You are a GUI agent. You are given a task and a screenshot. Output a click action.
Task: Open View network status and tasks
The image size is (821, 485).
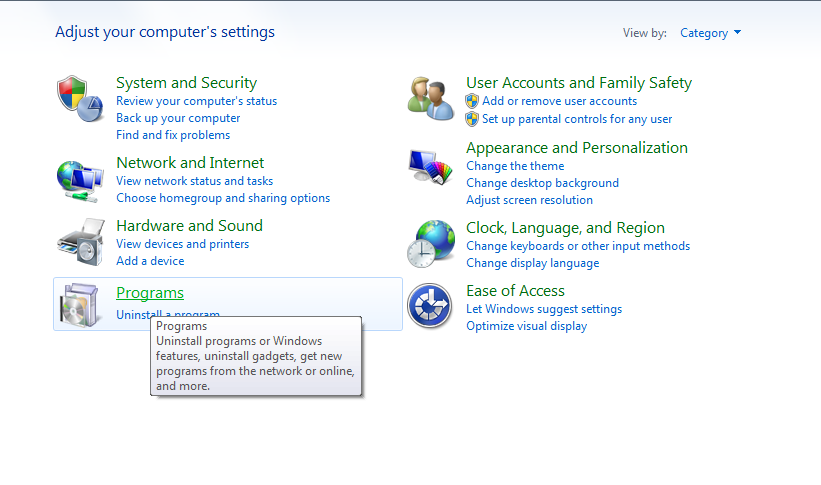coord(194,181)
